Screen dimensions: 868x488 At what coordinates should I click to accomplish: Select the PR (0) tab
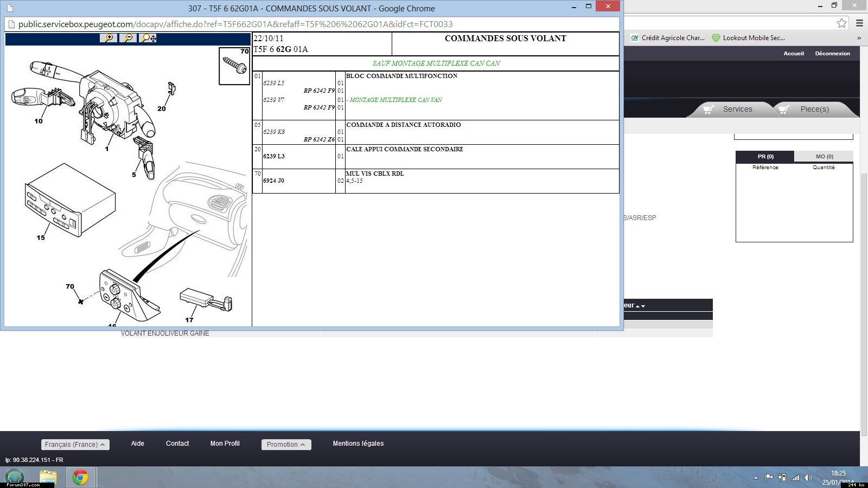point(765,156)
